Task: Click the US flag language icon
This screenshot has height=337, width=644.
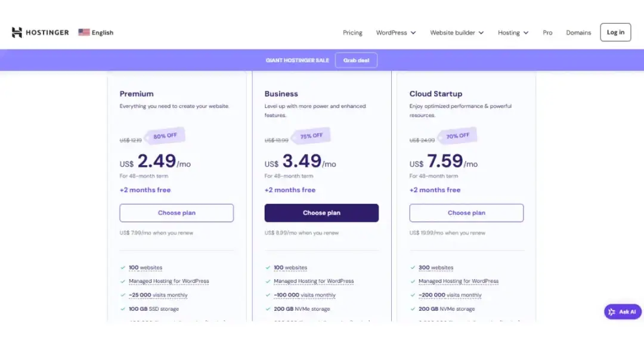Action: (x=84, y=32)
